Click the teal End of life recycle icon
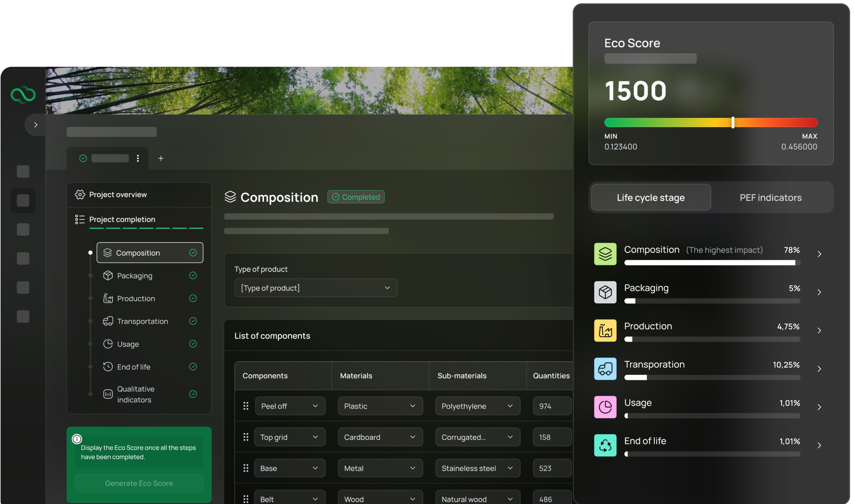The image size is (855, 504). coord(605,445)
